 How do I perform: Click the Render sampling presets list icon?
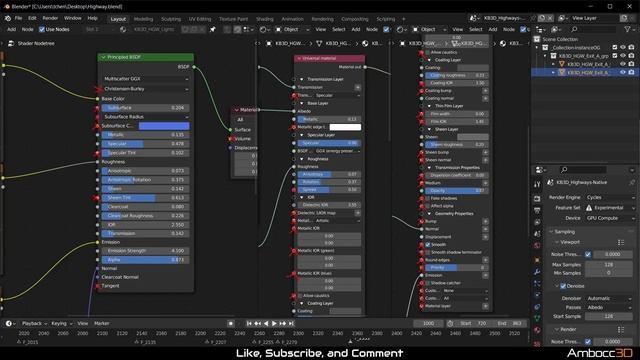(621, 329)
